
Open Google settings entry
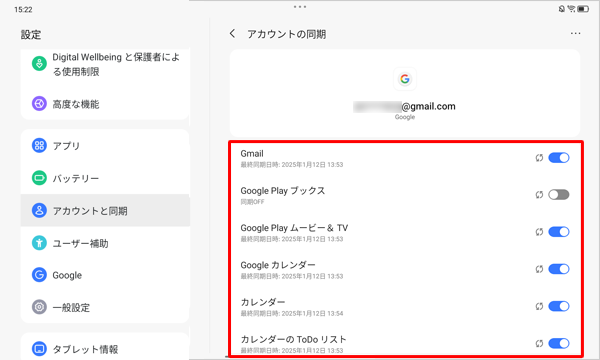click(105, 275)
